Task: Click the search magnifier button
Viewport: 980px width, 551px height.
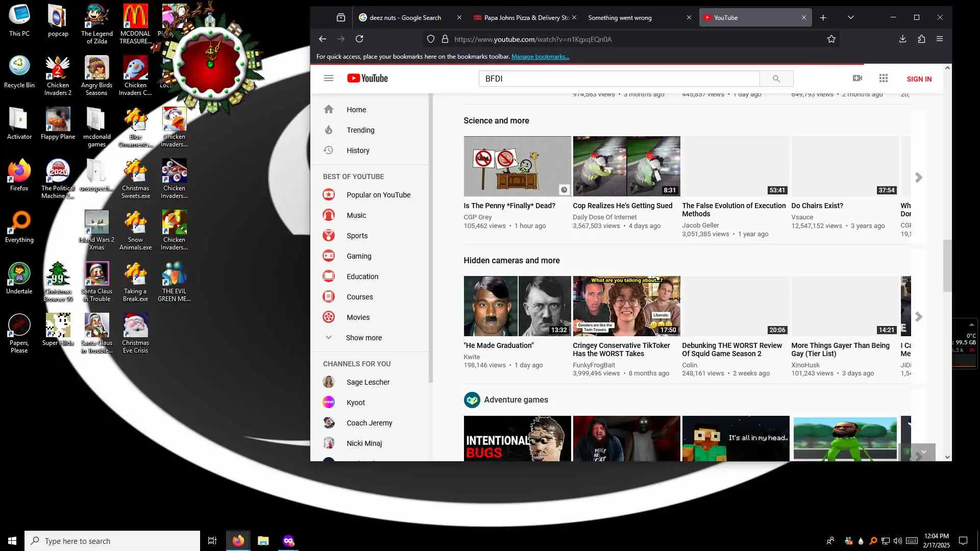Action: (776, 79)
